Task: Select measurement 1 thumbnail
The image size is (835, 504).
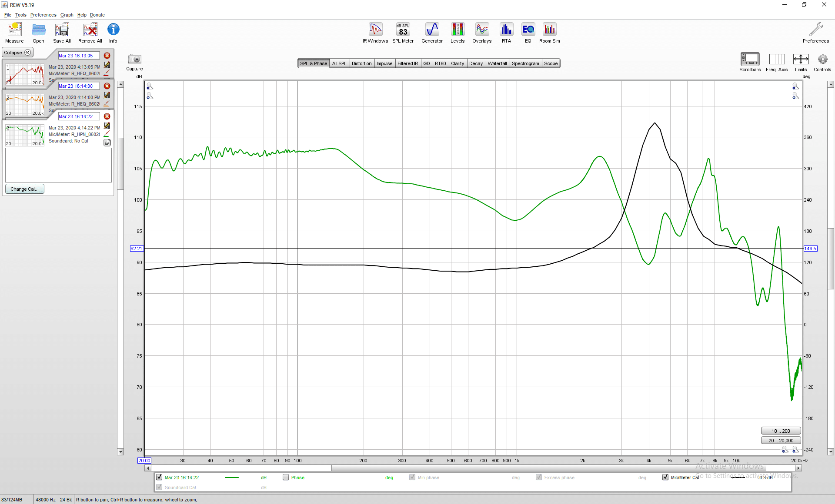Action: [25, 74]
